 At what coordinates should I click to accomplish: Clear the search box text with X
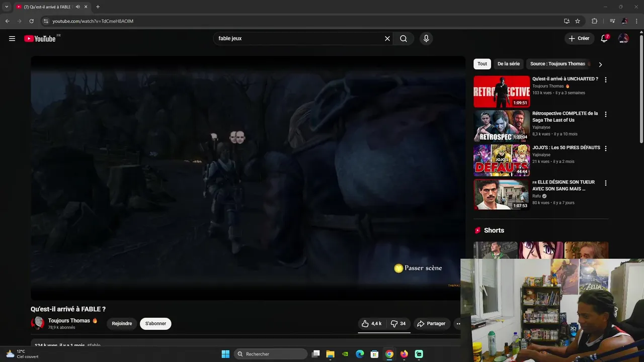coord(387,39)
